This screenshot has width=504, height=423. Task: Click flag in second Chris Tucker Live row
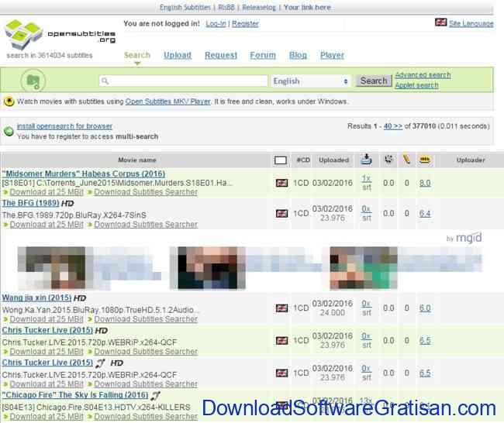[x=282, y=373]
